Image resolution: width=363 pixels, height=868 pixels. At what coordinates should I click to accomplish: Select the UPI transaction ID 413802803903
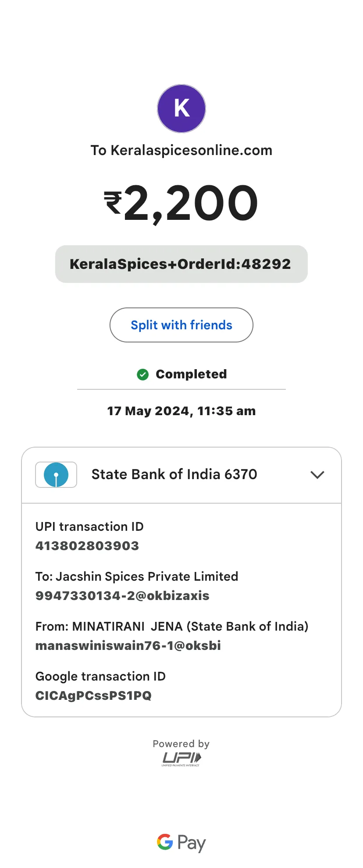click(87, 546)
